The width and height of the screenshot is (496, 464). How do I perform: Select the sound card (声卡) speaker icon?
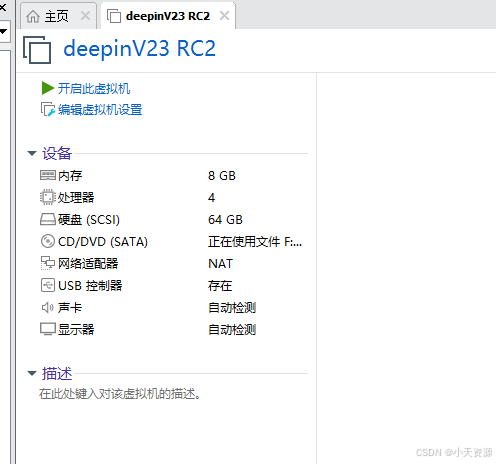pyautogui.click(x=48, y=307)
